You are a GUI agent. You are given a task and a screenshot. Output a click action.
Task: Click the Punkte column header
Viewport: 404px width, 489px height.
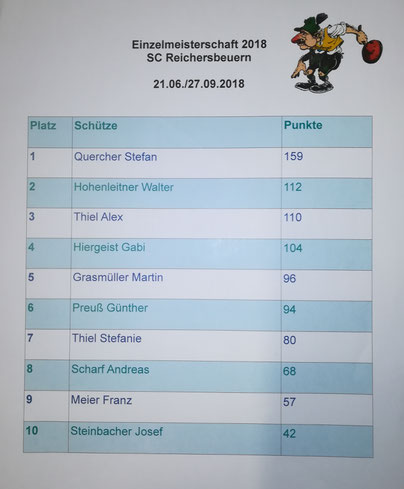click(303, 125)
